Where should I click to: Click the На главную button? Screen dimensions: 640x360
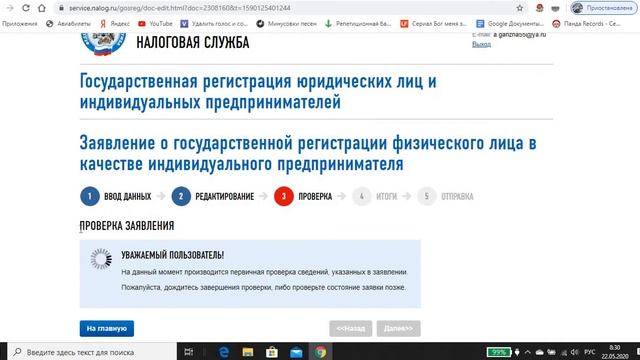(107, 329)
